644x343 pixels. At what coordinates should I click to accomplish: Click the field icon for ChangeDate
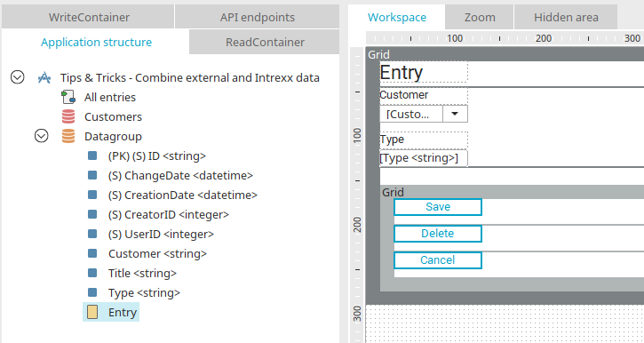click(92, 175)
